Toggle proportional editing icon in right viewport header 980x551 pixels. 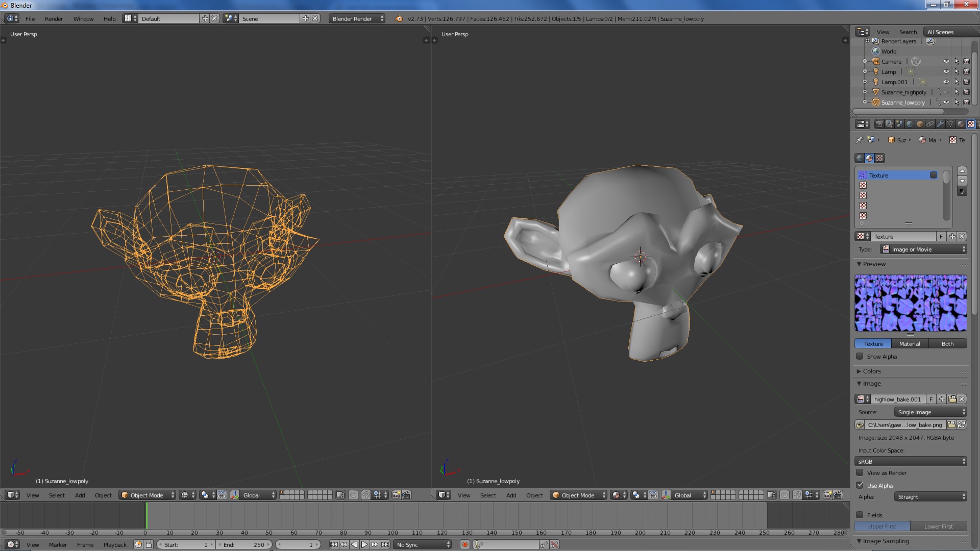tap(785, 495)
